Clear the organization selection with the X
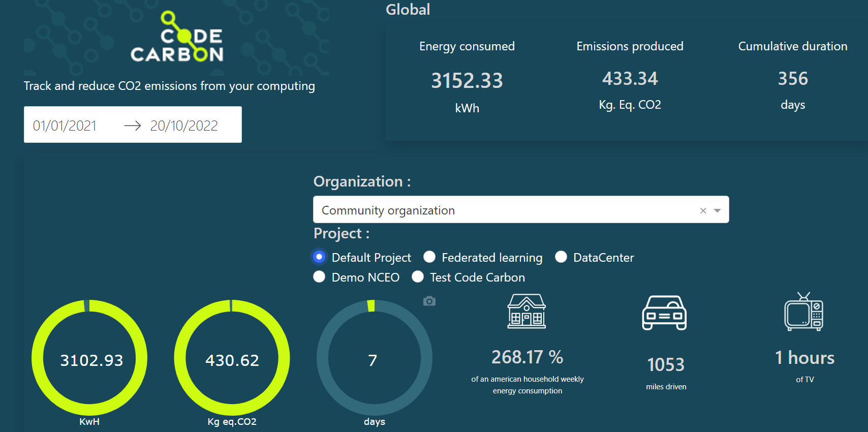Image resolution: width=868 pixels, height=432 pixels. [x=703, y=210]
